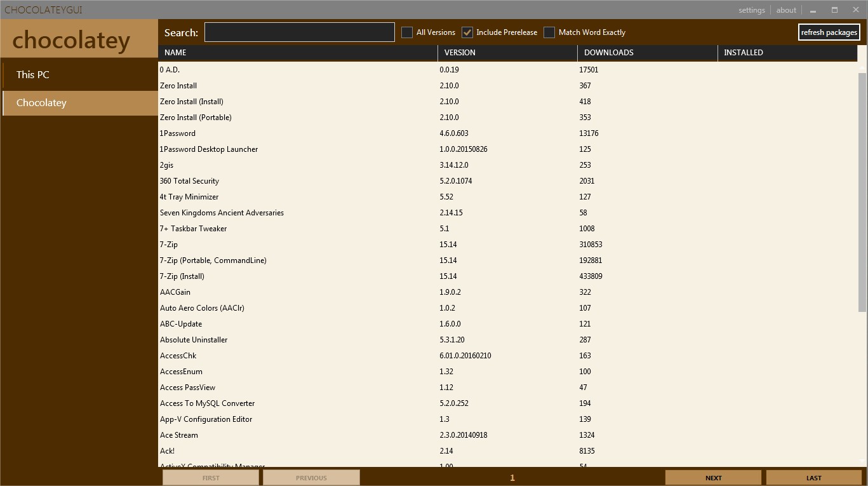The height and width of the screenshot is (486, 868).
Task: Open the about page
Action: tap(786, 10)
